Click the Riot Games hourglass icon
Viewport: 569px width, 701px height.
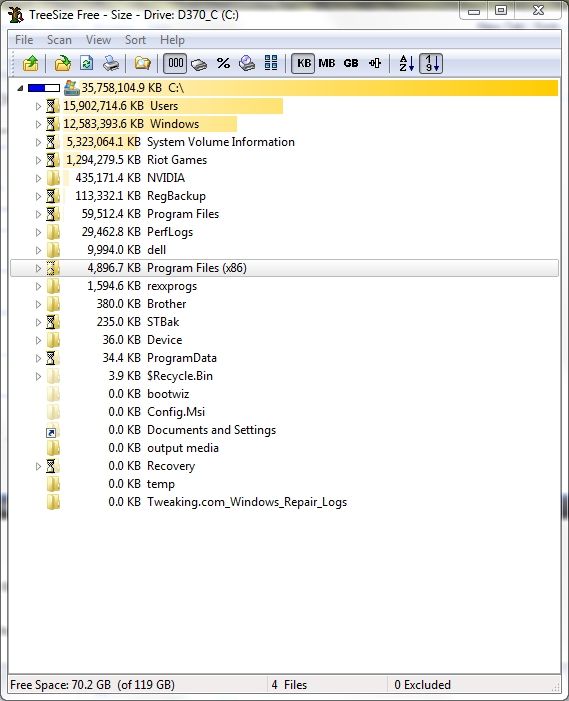coord(52,160)
